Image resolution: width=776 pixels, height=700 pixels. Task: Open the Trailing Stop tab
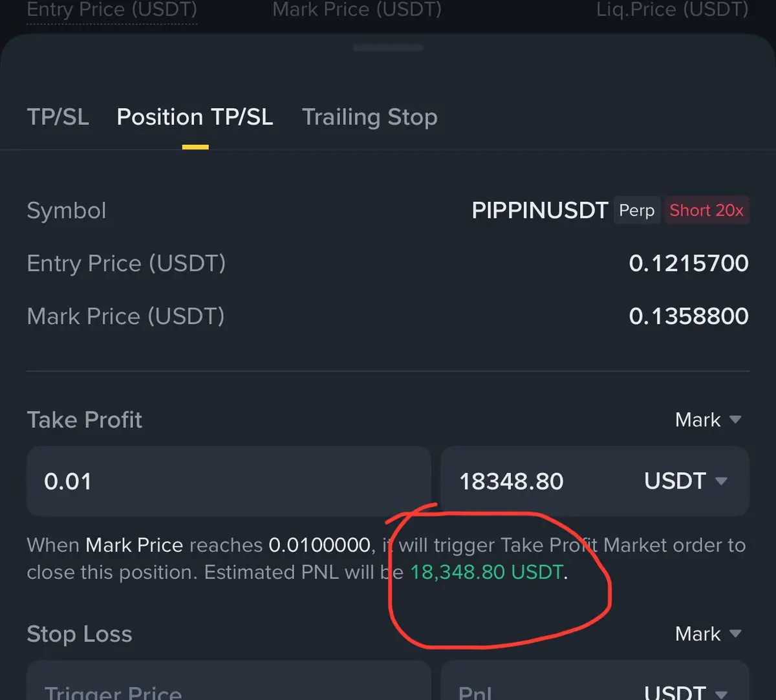369,117
